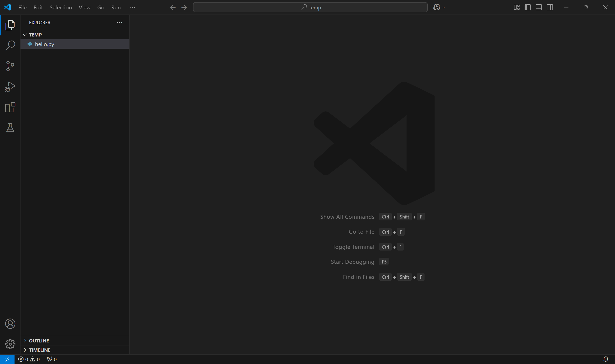Click the F5 key hint
The height and width of the screenshot is (364, 615).
pyautogui.click(x=384, y=262)
